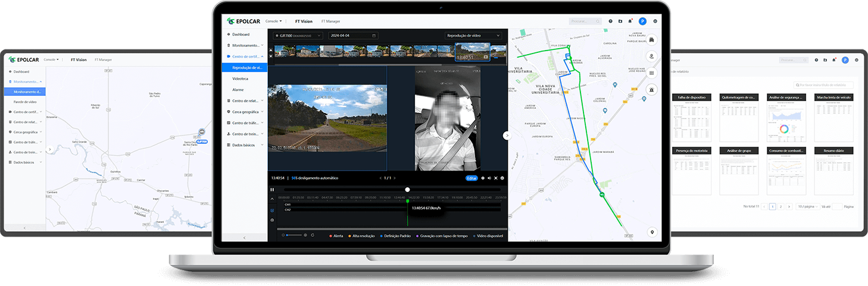Open notifications bell in center window
This screenshot has width=868, height=286.
pos(630,21)
